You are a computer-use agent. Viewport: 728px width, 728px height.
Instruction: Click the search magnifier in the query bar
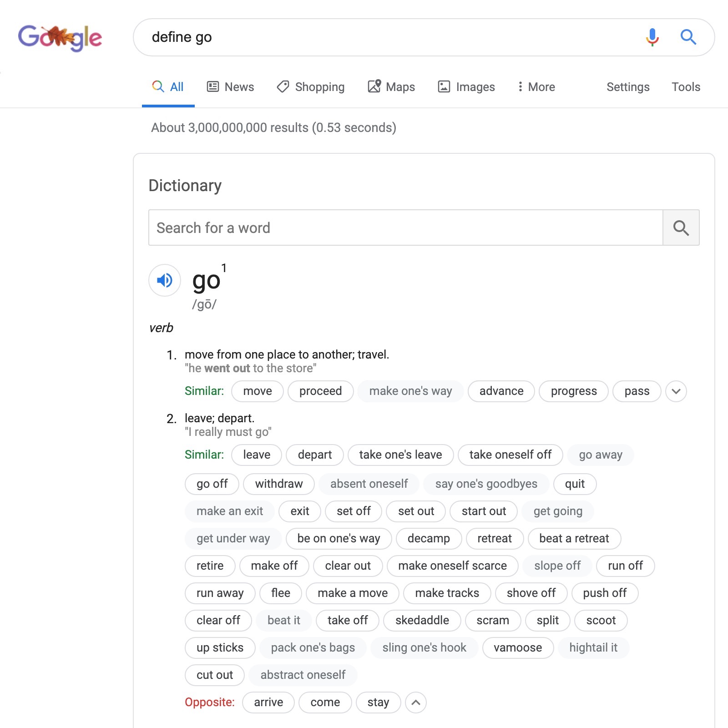[688, 37]
